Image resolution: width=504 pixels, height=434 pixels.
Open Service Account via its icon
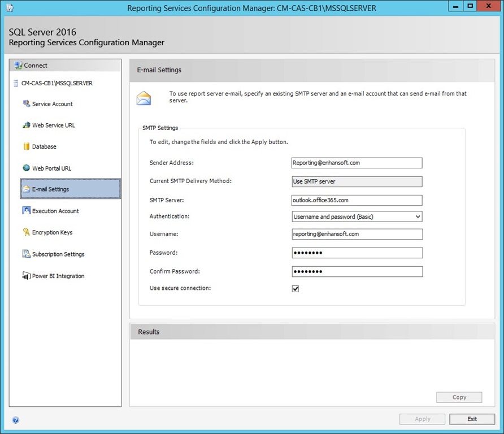pyautogui.click(x=27, y=103)
